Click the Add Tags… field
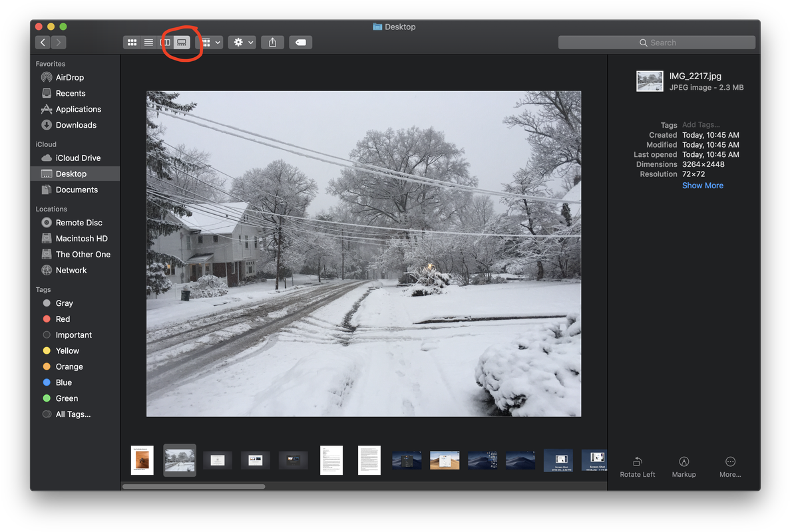 [701, 125]
